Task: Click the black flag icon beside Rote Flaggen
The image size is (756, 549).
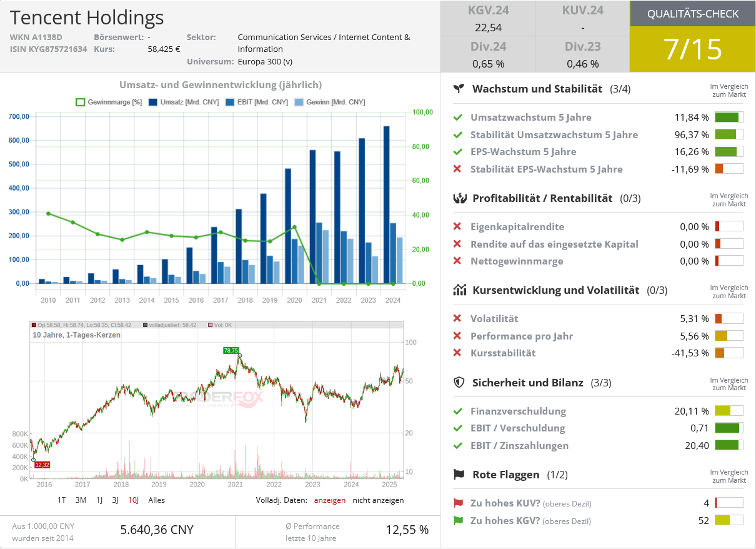Action: coord(459,475)
